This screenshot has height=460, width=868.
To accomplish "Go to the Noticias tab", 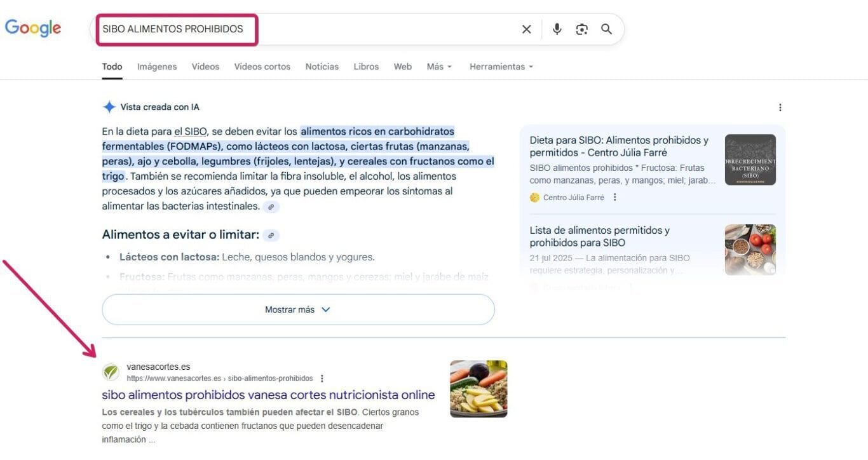I will (x=322, y=67).
